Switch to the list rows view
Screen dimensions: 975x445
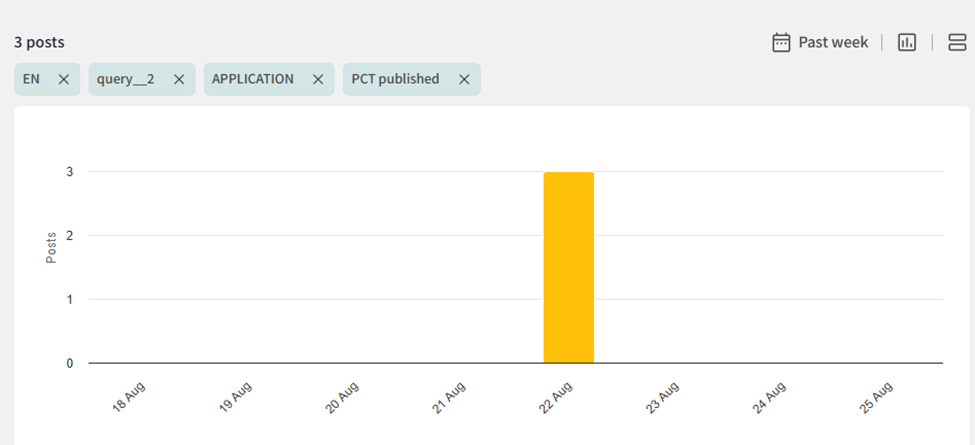click(x=957, y=42)
